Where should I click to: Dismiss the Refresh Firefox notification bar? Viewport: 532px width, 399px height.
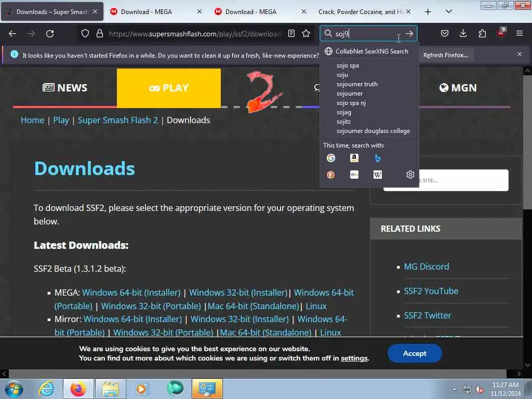click(x=520, y=54)
